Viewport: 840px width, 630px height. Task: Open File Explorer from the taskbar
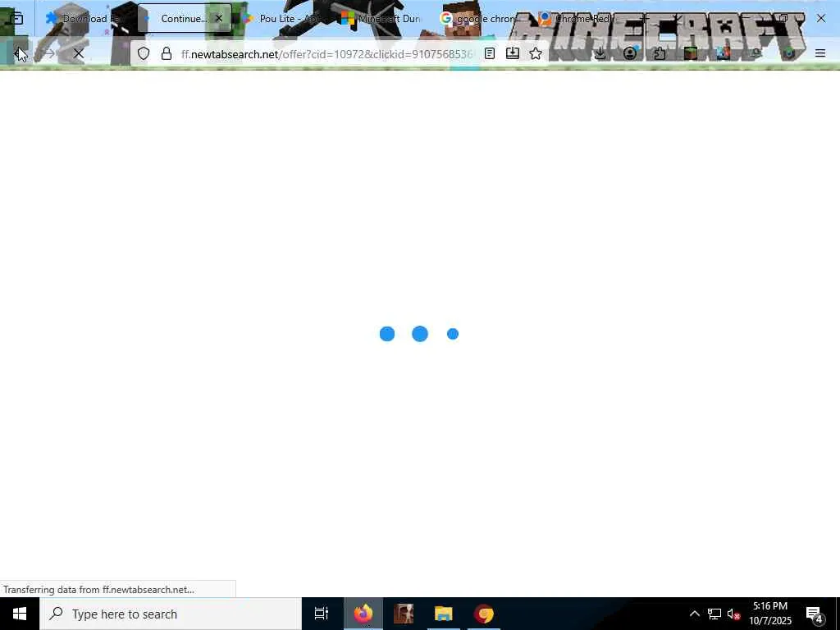(x=444, y=614)
